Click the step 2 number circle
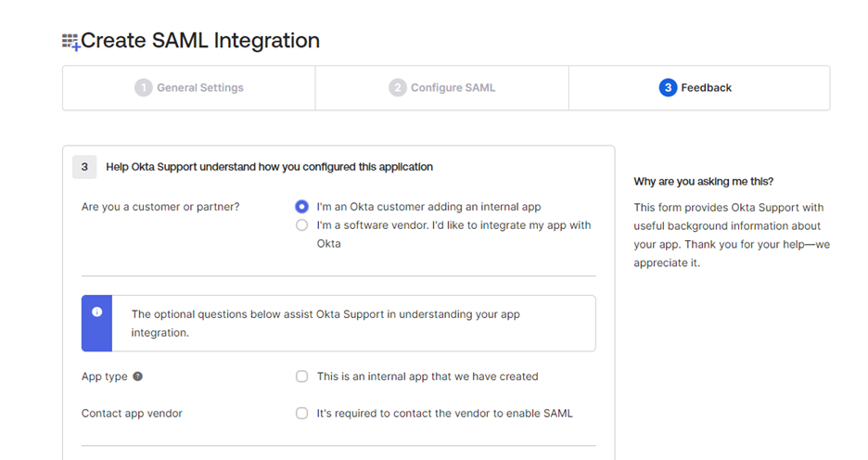The height and width of the screenshot is (460, 868). 397,88
